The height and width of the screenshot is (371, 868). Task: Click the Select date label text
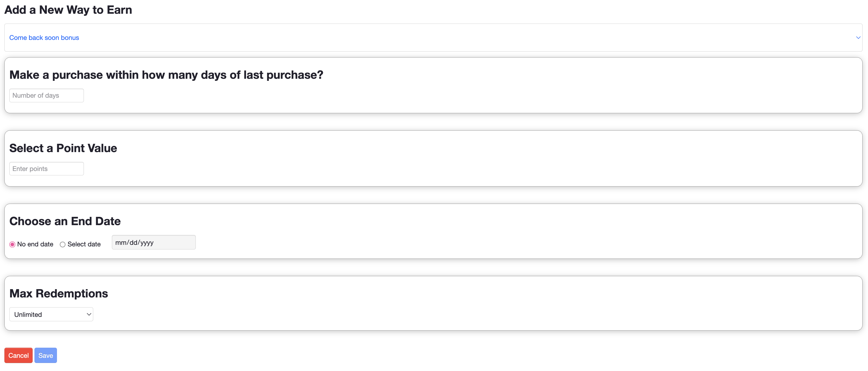tap(84, 244)
